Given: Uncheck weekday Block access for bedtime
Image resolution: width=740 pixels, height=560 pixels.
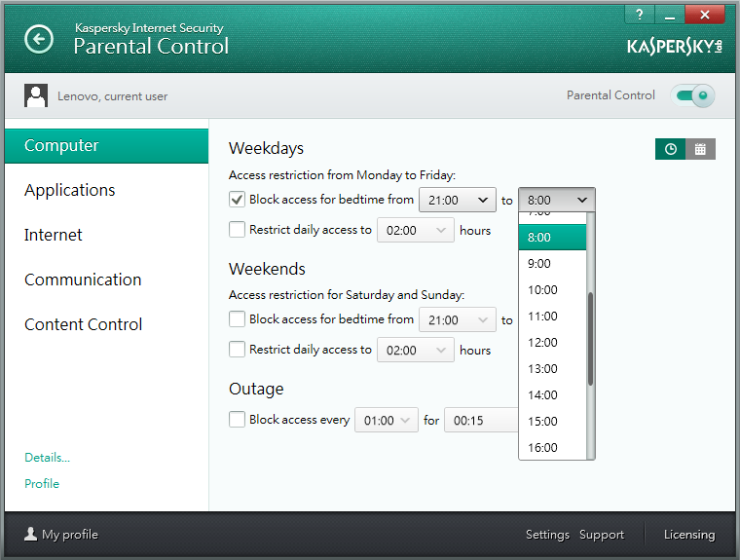Looking at the screenshot, I should [237, 200].
